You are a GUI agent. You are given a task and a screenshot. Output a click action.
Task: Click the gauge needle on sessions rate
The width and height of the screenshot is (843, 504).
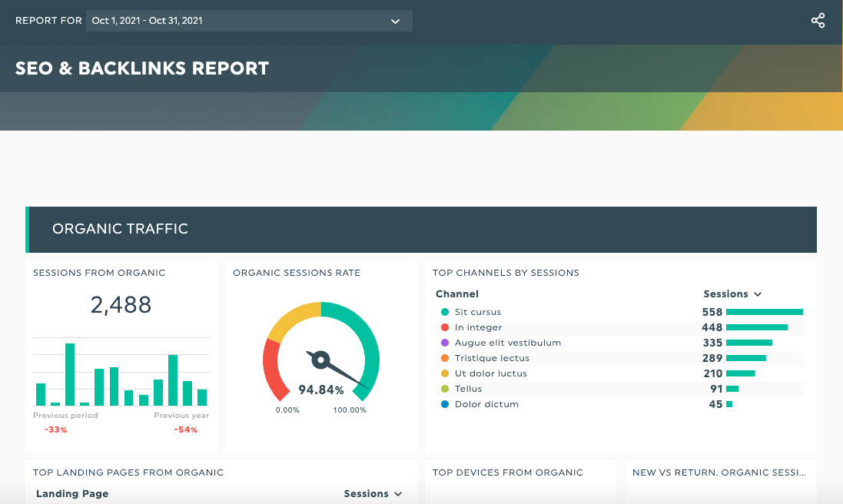pyautogui.click(x=337, y=369)
